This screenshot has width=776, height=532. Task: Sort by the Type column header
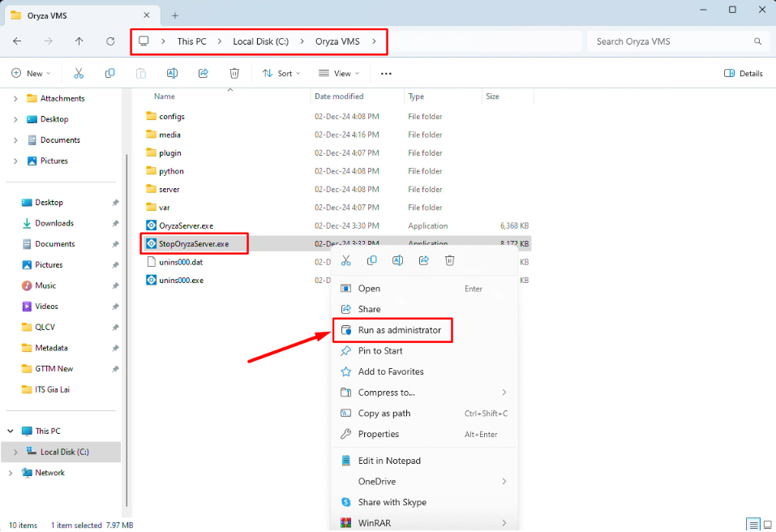point(416,97)
